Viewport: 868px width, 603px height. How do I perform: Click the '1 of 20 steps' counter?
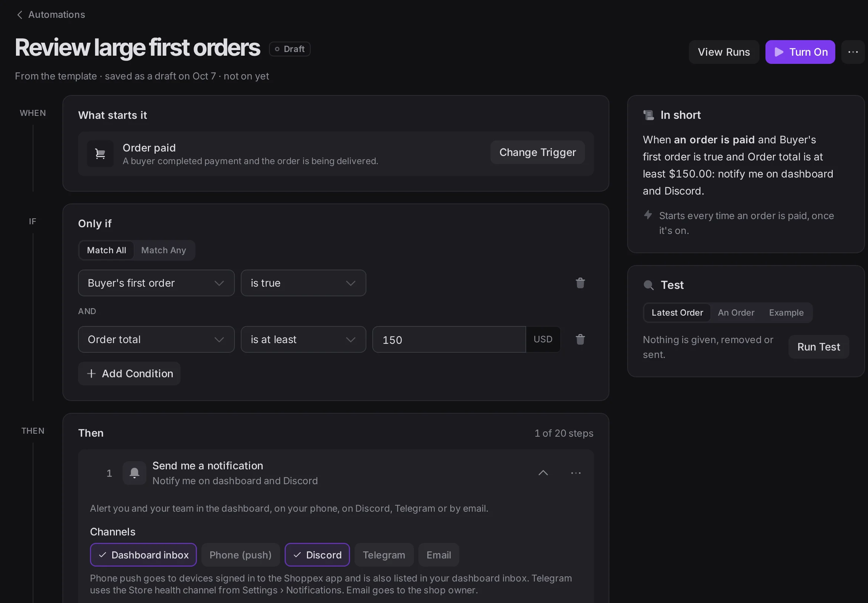(x=564, y=433)
